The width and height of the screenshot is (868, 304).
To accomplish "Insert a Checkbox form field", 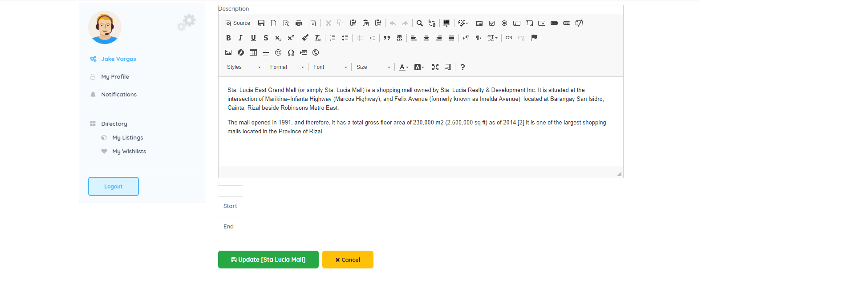I will (x=492, y=23).
